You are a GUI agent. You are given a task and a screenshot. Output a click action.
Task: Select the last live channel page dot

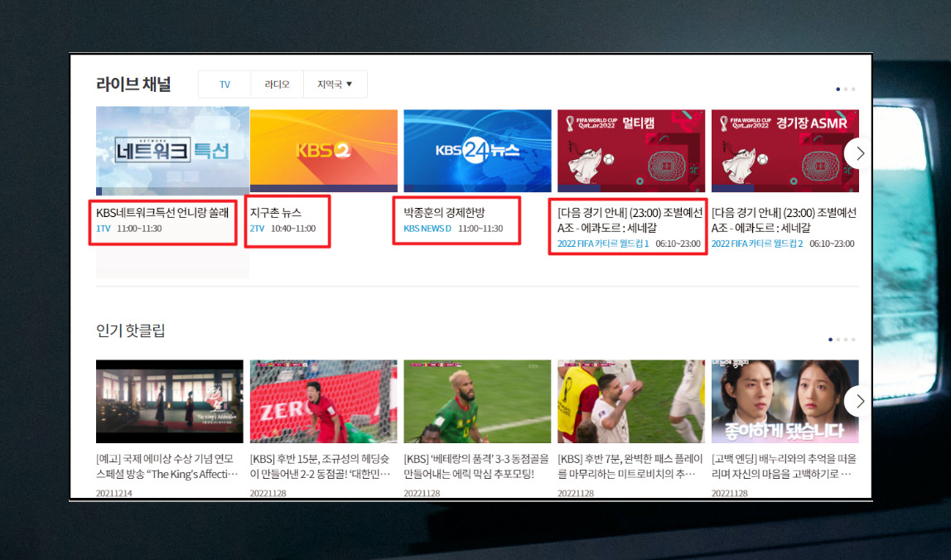point(853,89)
